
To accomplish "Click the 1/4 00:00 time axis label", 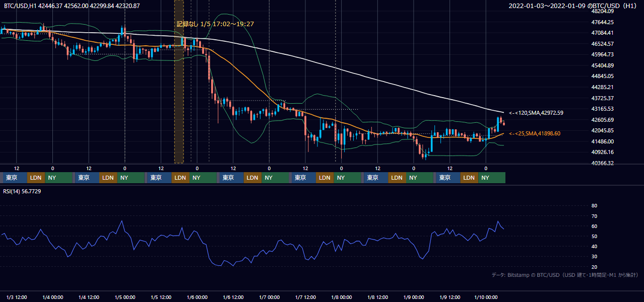I will (x=52, y=297).
